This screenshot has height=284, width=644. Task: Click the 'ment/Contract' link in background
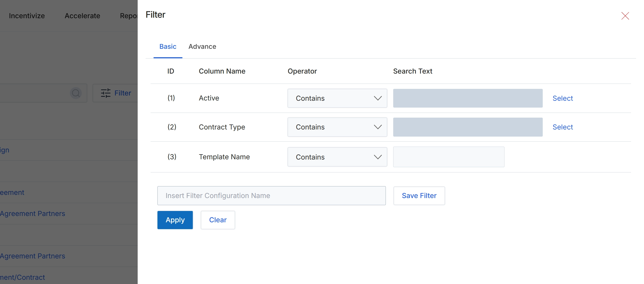[x=22, y=277]
